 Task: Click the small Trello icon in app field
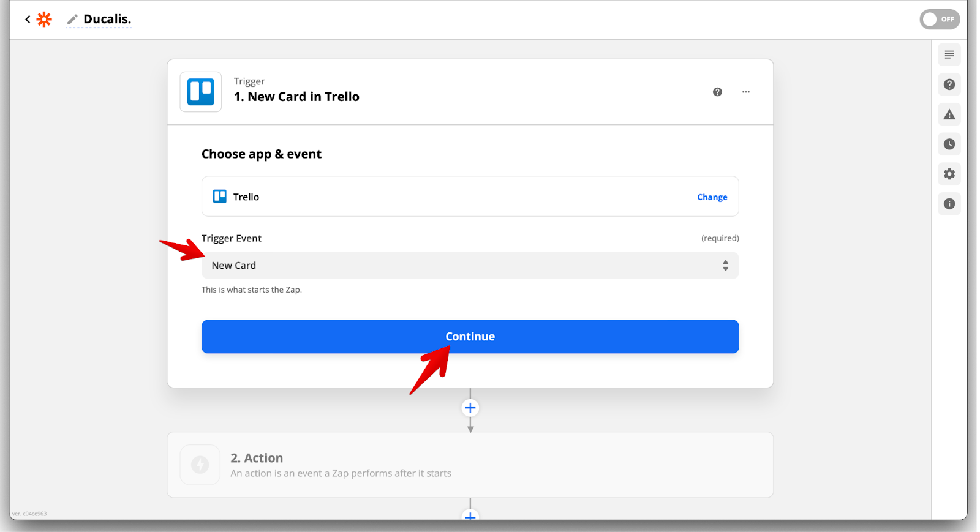pyautogui.click(x=220, y=197)
